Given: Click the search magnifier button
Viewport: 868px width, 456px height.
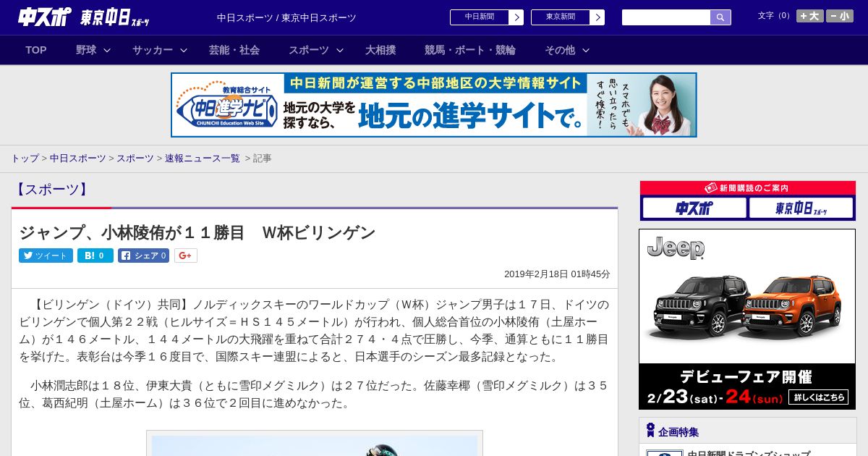Looking at the screenshot, I should pos(720,17).
